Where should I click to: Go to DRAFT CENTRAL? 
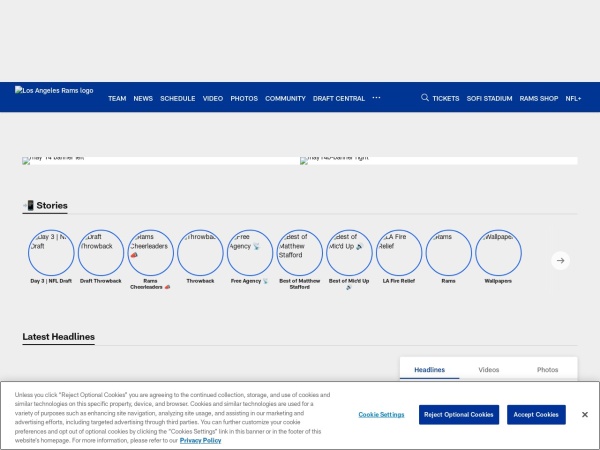coord(339,98)
